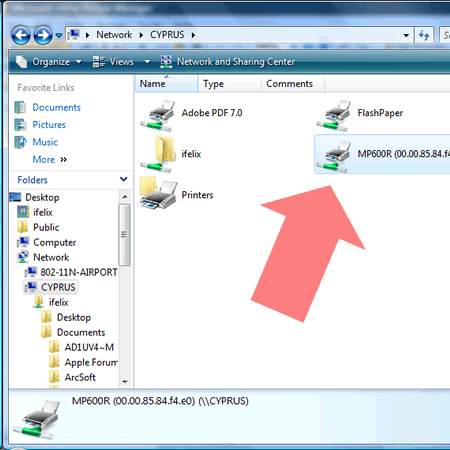450x450 pixels.
Task: Open address bar history dropdown arrow
Action: (x=406, y=35)
